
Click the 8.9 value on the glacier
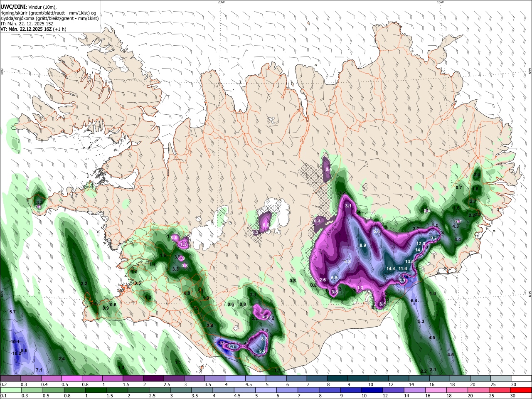coord(363,245)
